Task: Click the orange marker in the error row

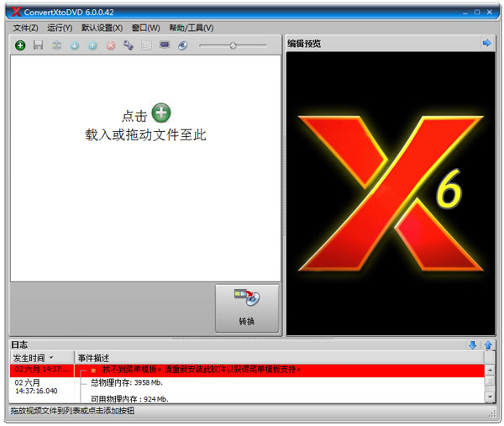Action: pyautogui.click(x=94, y=371)
